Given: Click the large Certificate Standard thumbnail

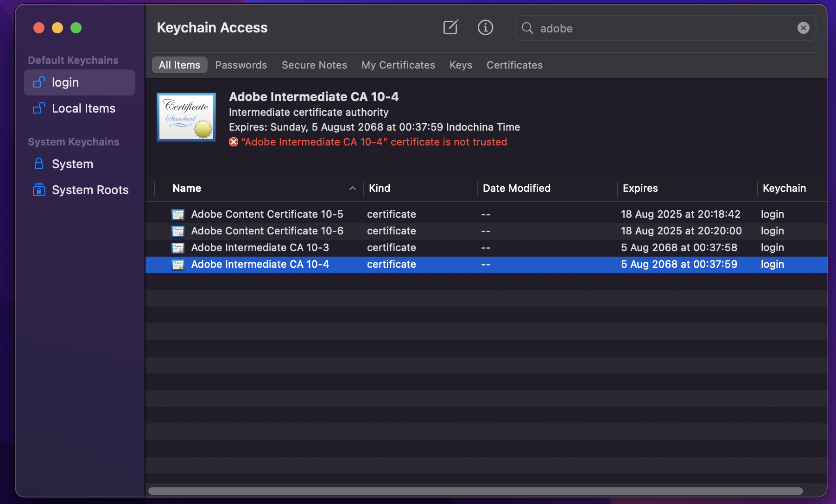Looking at the screenshot, I should tap(186, 117).
